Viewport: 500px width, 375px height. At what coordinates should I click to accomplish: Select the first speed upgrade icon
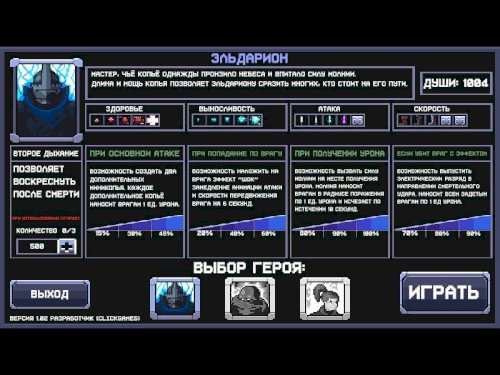pos(404,120)
